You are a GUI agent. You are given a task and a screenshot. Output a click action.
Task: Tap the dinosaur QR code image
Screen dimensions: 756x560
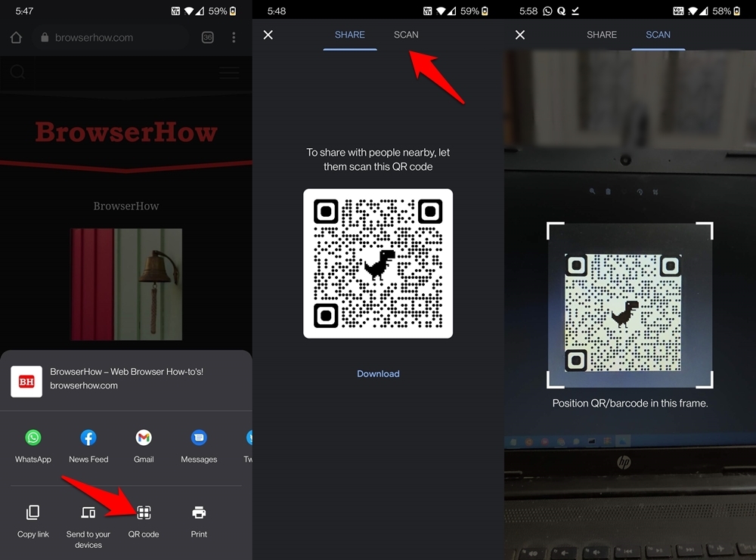coord(378,263)
